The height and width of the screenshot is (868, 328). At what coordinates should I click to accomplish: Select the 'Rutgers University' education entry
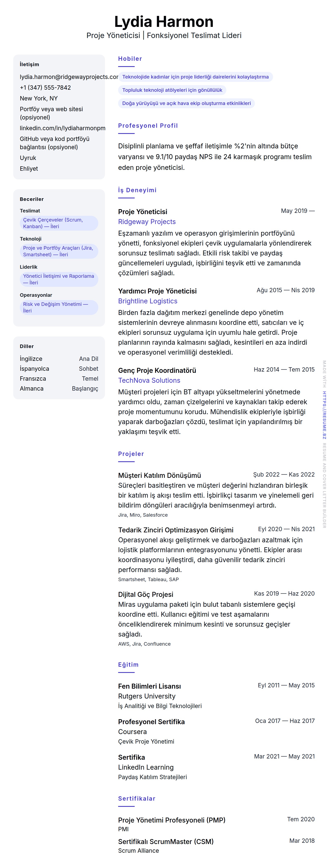tap(146, 696)
